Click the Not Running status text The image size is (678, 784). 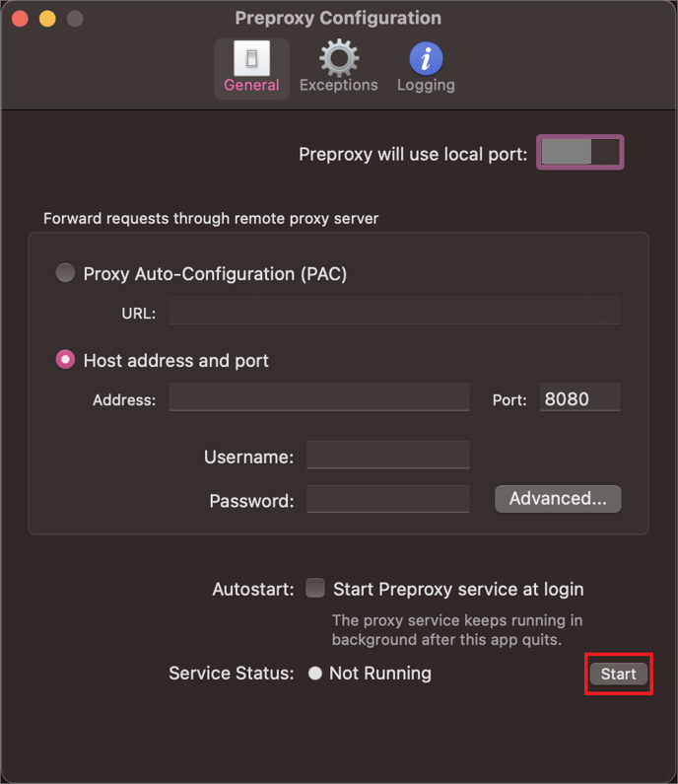click(x=380, y=674)
